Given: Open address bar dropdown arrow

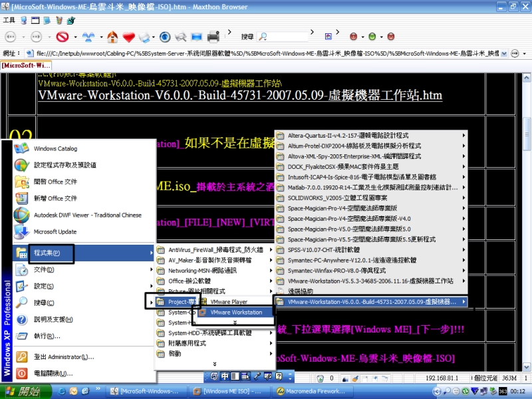Looking at the screenshot, I should pyautogui.click(x=504, y=54).
